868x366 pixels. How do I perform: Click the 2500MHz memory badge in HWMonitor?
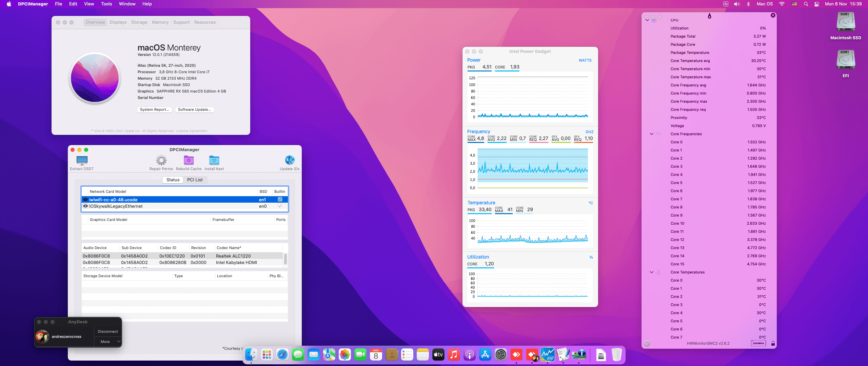[758, 343]
